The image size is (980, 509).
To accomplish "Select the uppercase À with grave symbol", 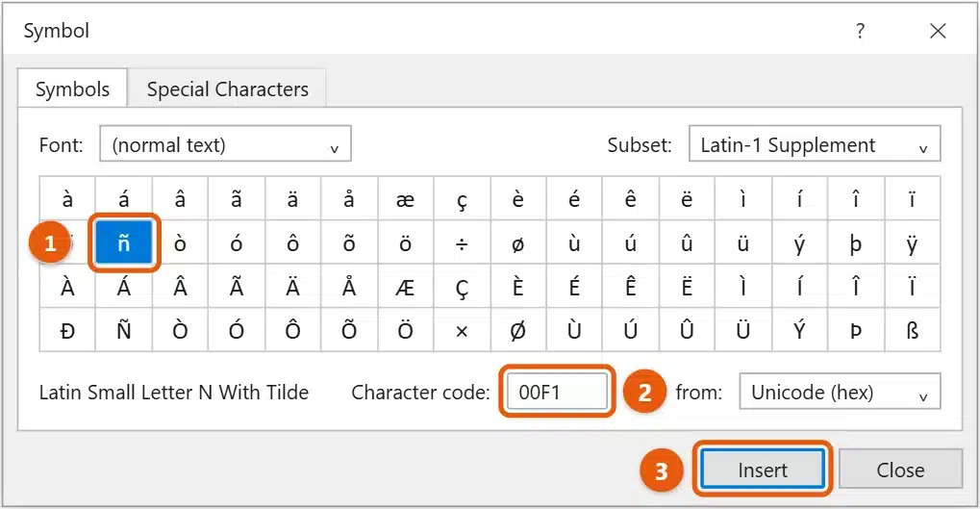I will 67,287.
